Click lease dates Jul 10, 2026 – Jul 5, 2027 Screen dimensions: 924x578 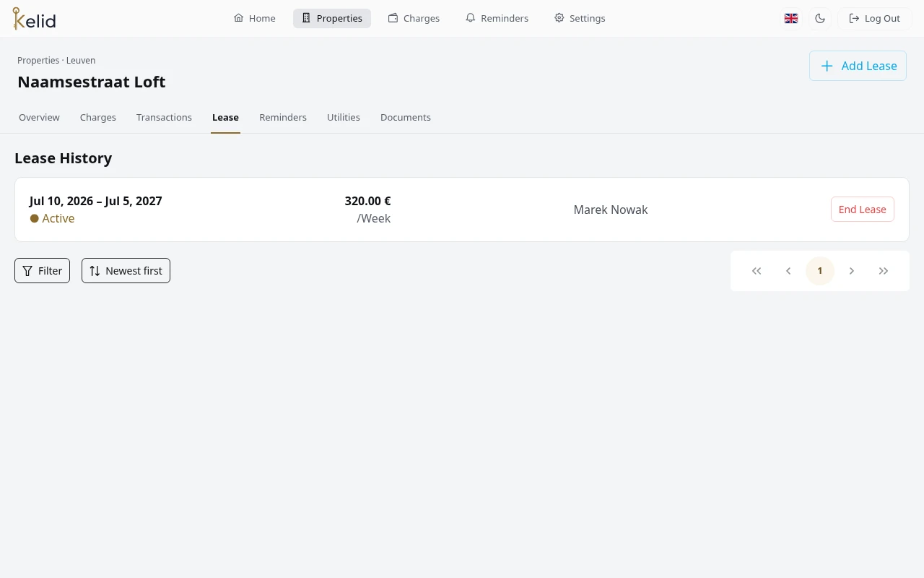click(x=96, y=201)
